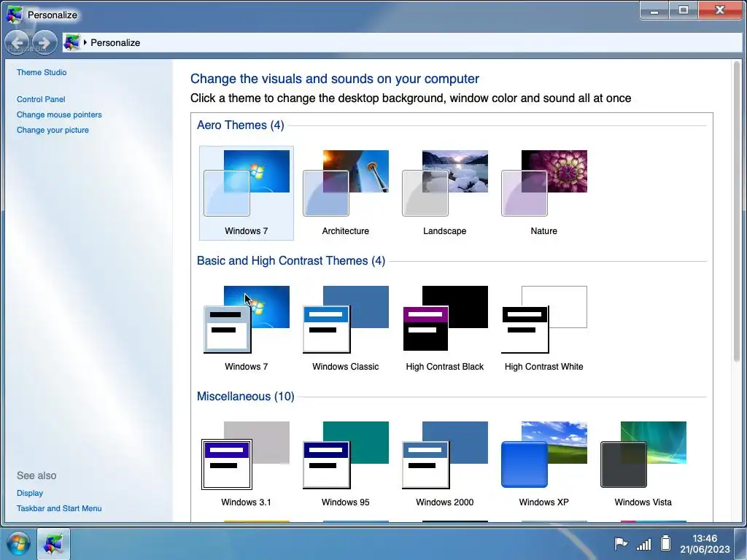
Task: Click the vertical scrollbar thumb
Action: coord(737,212)
